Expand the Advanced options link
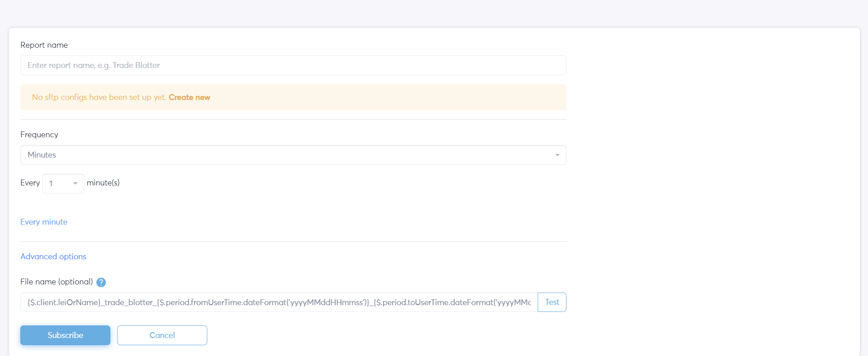Screen dimensions: 868x356 (x=53, y=257)
